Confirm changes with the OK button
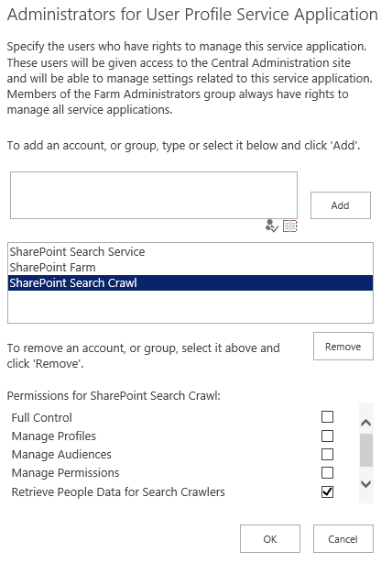 (270, 539)
